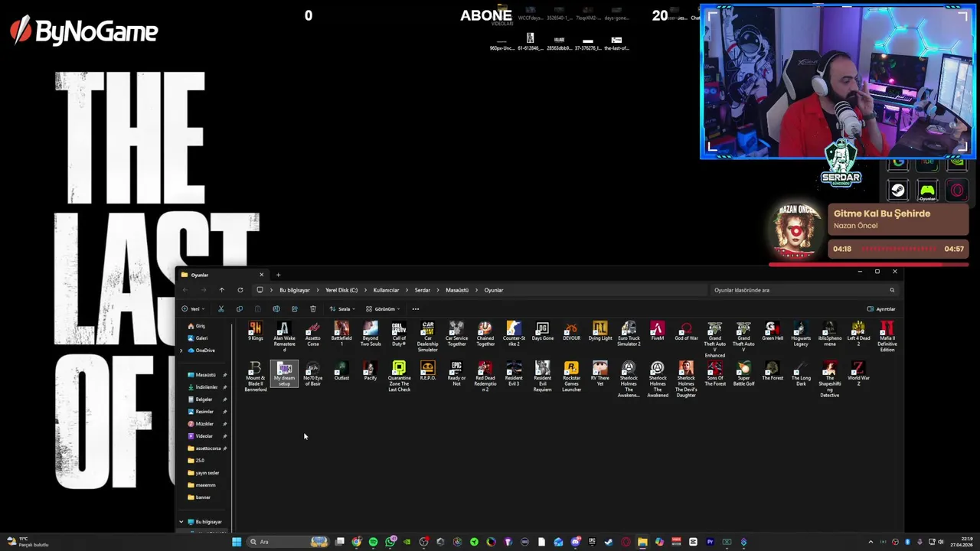Select the Battlefield 1 shortcut
Image resolution: width=980 pixels, height=551 pixels.
[341, 334]
